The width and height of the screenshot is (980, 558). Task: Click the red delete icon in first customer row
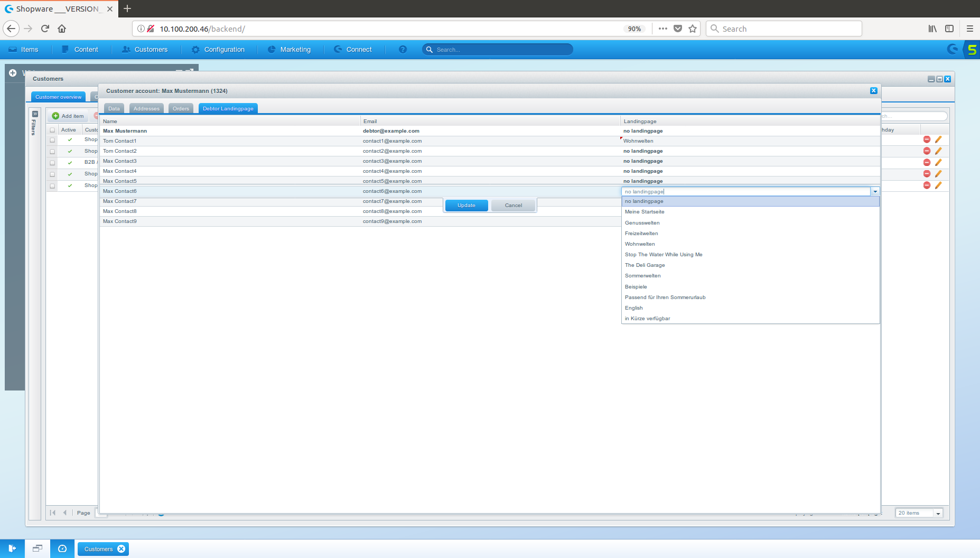click(927, 139)
